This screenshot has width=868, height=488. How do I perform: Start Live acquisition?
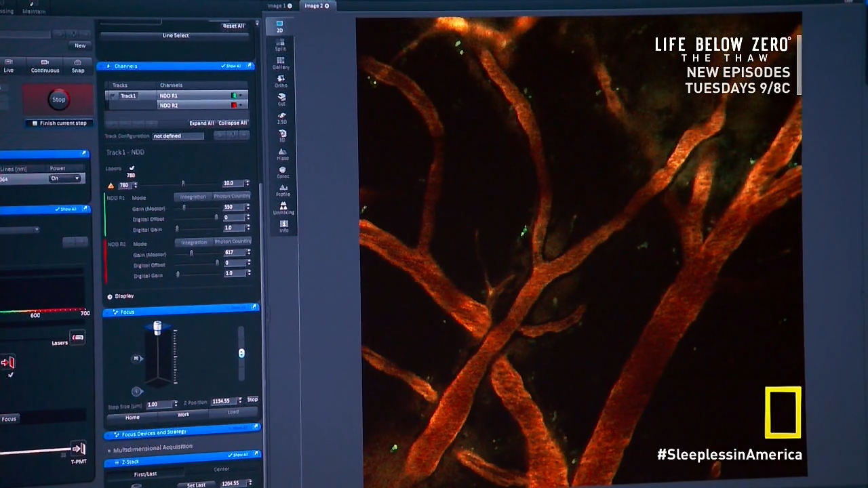click(x=9, y=66)
